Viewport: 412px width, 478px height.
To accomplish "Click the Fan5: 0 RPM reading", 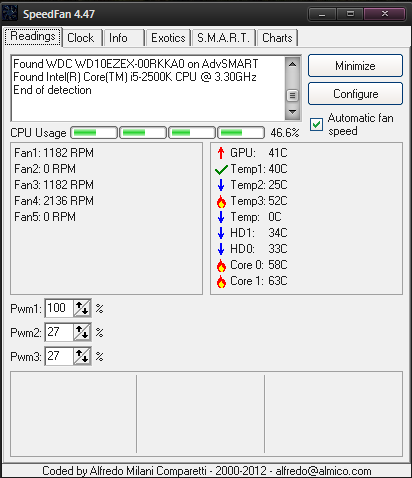I will pyautogui.click(x=45, y=217).
